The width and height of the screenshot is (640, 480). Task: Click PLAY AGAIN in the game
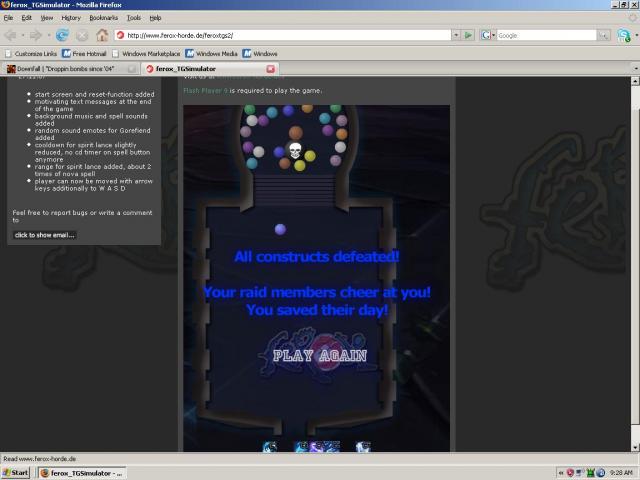[x=320, y=356]
